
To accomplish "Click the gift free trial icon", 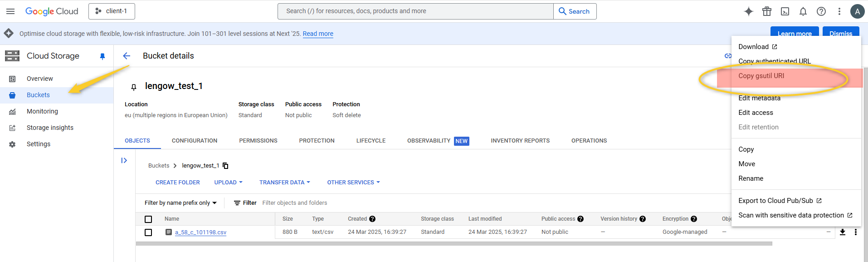I will (x=767, y=11).
